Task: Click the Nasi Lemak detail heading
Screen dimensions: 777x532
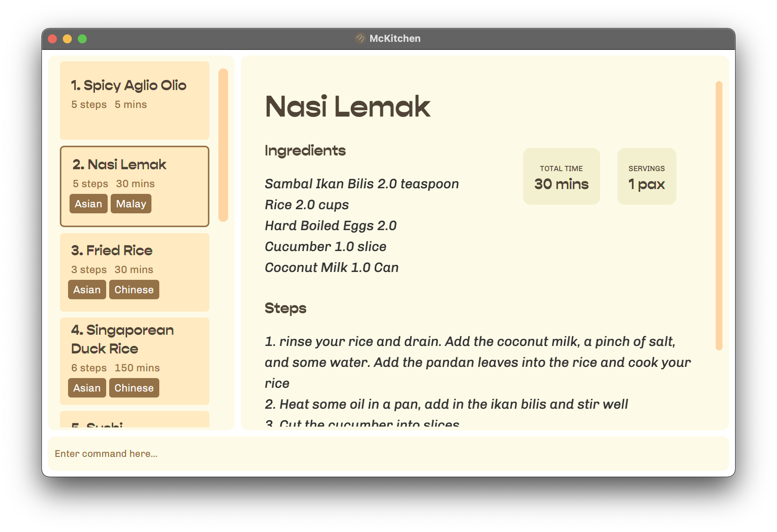Action: click(347, 107)
